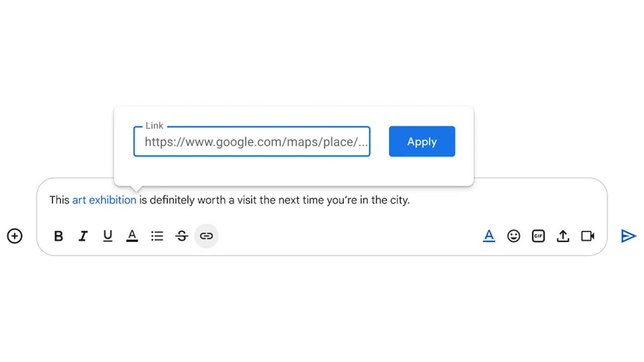Image resolution: width=644 pixels, height=362 pixels.
Task: Click the Link field label
Action: point(154,126)
